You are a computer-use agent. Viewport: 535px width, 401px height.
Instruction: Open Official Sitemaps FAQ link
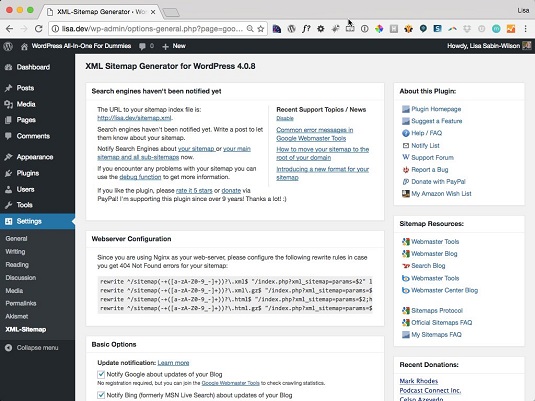tap(442, 323)
